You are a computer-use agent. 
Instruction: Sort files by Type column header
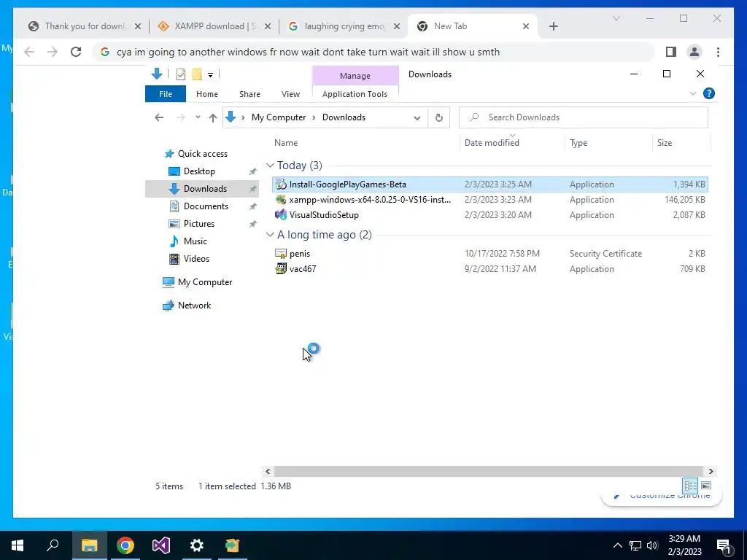click(578, 143)
